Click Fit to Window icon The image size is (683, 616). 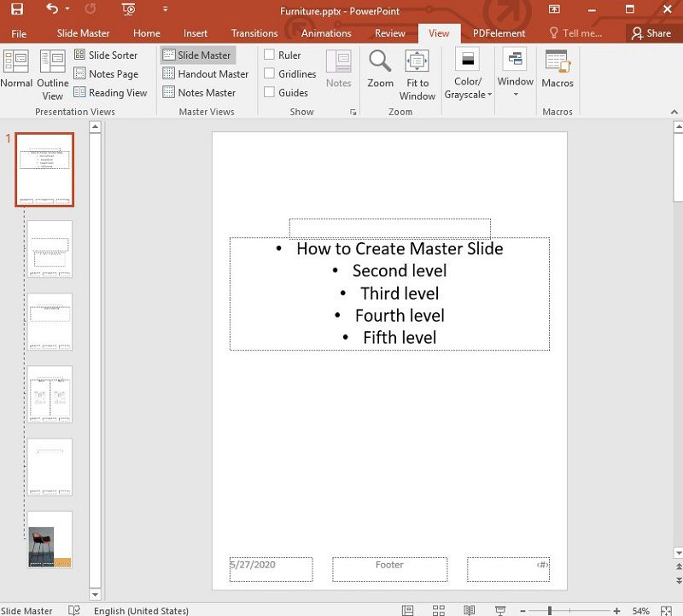click(417, 61)
